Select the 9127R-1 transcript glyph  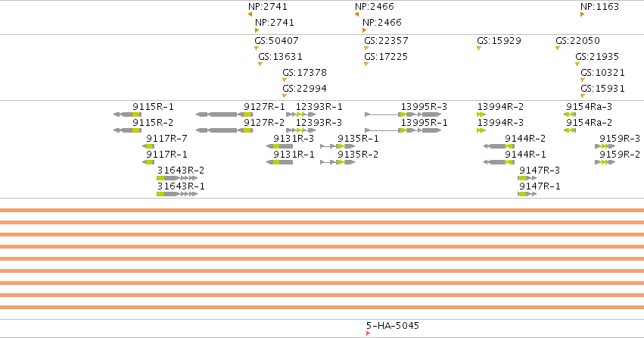224,114
